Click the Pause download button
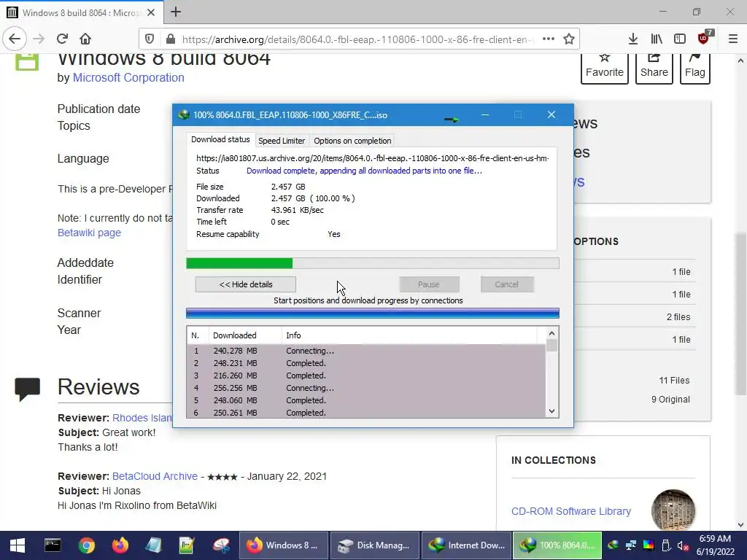 coord(429,284)
